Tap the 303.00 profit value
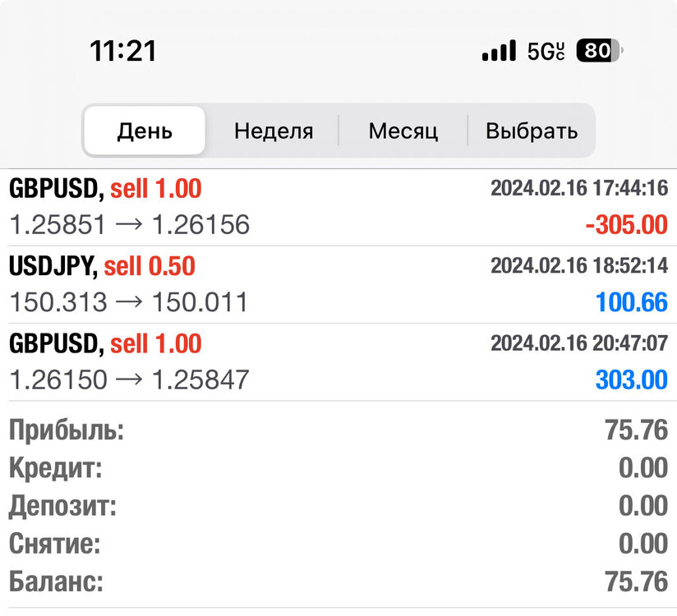 (x=632, y=380)
